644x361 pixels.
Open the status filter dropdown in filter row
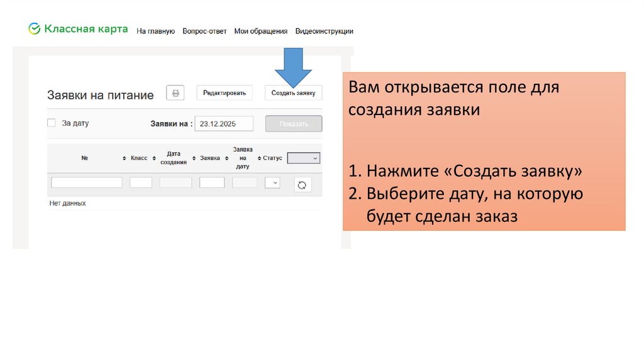coord(272,183)
